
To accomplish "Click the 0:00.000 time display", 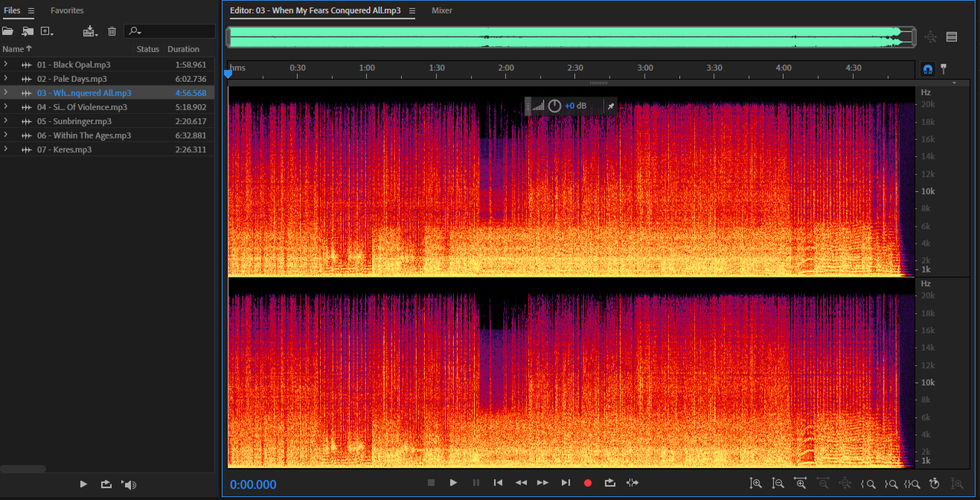I will point(253,485).
